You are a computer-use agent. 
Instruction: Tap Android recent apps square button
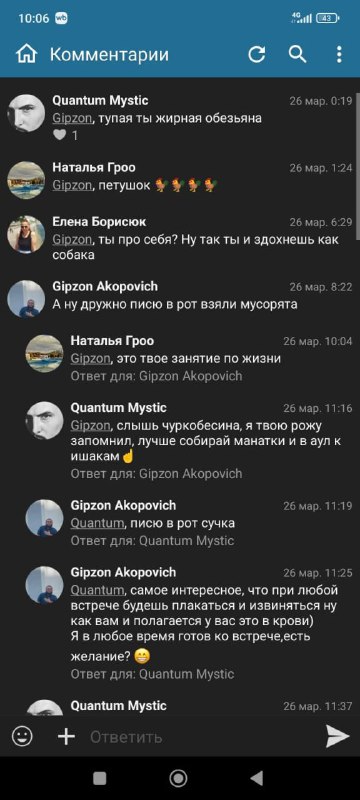[x=100, y=778]
